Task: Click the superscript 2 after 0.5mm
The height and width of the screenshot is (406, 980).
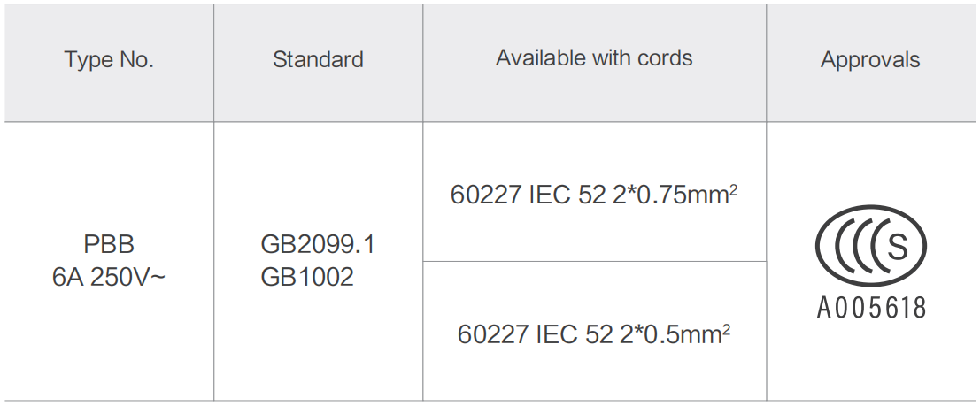Action: [726, 329]
